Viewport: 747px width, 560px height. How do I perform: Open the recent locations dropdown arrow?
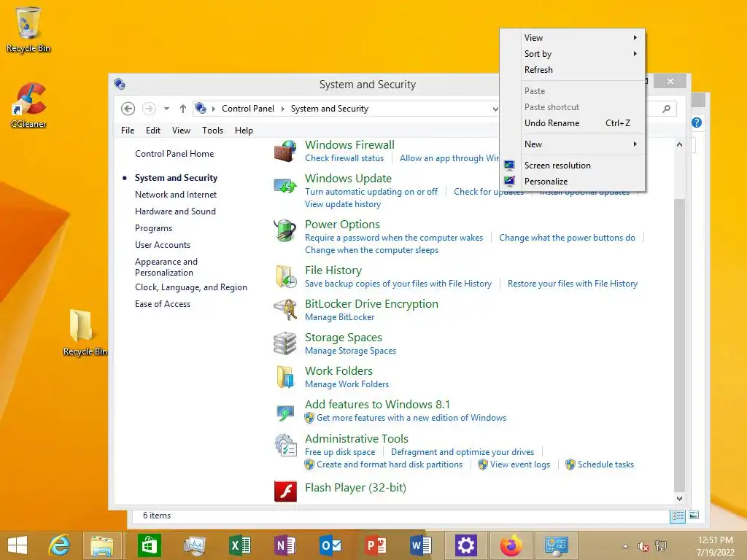pyautogui.click(x=167, y=109)
